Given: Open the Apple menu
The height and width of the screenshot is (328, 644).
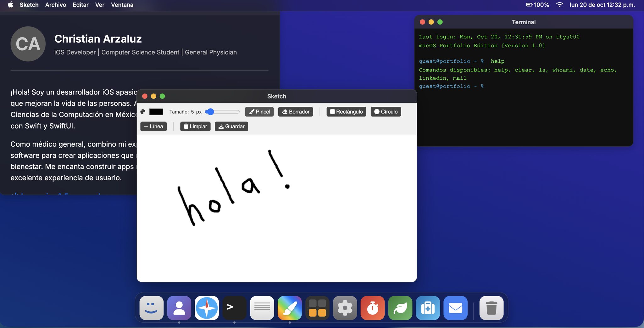Looking at the screenshot, I should (x=10, y=5).
